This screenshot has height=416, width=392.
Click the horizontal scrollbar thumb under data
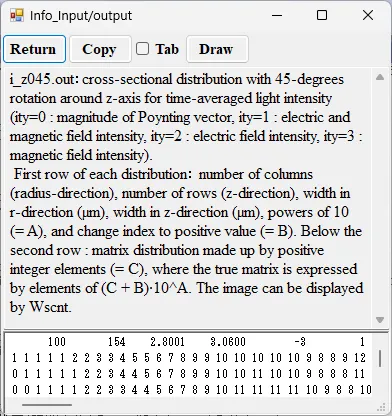[47, 405]
